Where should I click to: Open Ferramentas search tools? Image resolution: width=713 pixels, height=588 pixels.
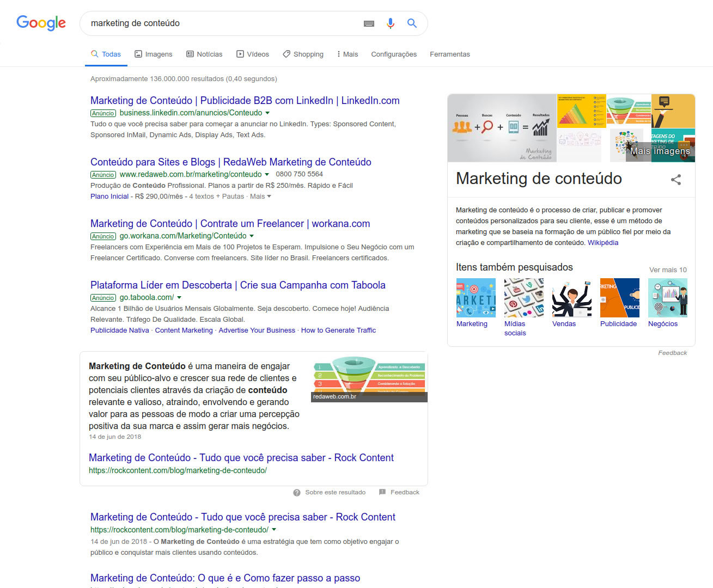450,54
